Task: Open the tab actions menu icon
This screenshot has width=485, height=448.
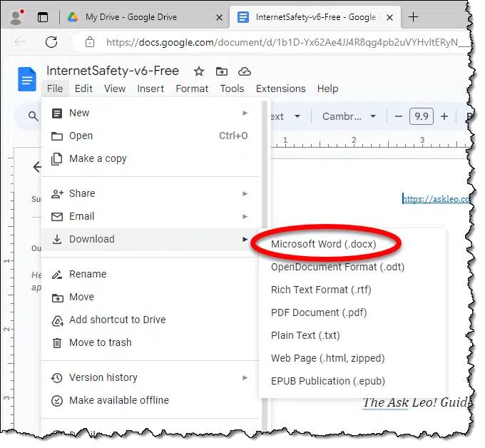Action: (x=43, y=17)
